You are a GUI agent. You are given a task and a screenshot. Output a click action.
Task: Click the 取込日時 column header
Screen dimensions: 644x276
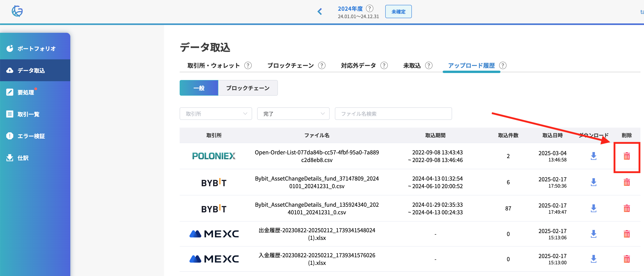pos(552,135)
